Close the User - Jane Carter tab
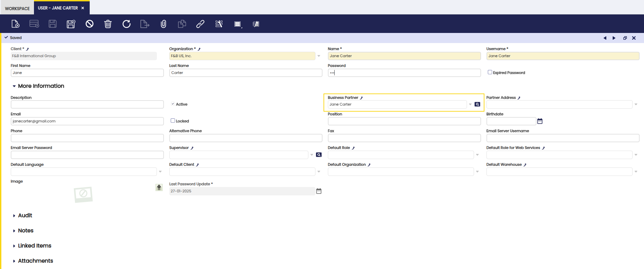This screenshot has height=269, width=644. pyautogui.click(x=83, y=8)
